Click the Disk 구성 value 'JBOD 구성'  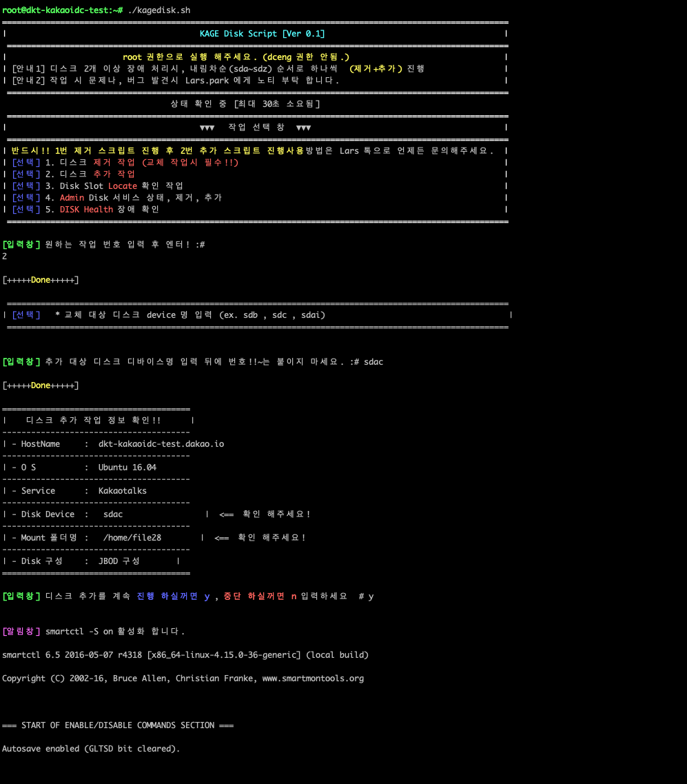click(x=119, y=561)
